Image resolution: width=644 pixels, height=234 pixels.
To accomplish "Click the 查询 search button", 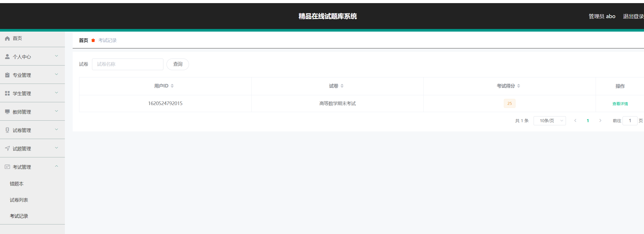I will coord(178,64).
